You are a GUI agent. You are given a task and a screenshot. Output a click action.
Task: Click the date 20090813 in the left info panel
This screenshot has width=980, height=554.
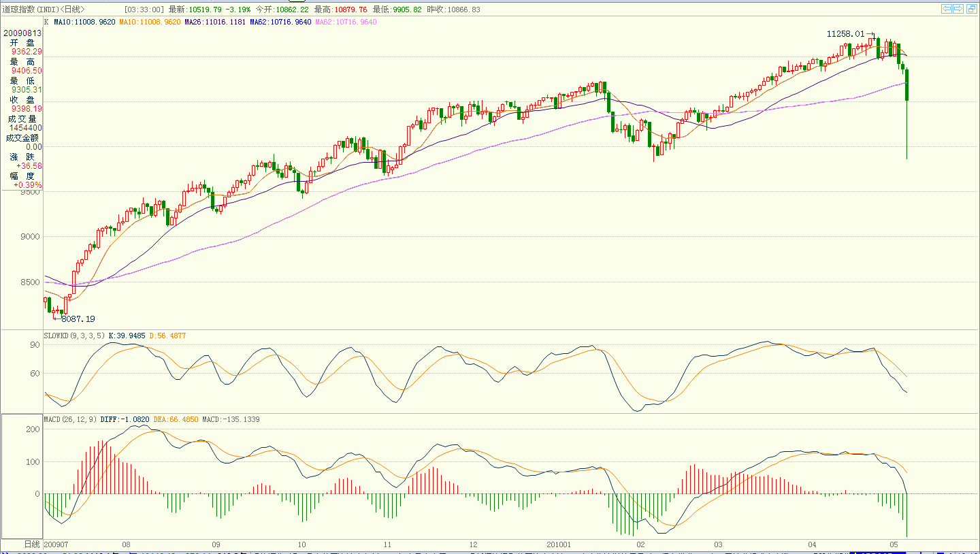22,32
